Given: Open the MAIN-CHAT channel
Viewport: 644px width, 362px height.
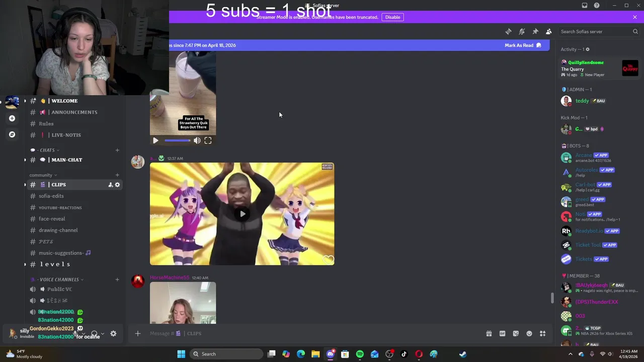Looking at the screenshot, I should point(73,160).
